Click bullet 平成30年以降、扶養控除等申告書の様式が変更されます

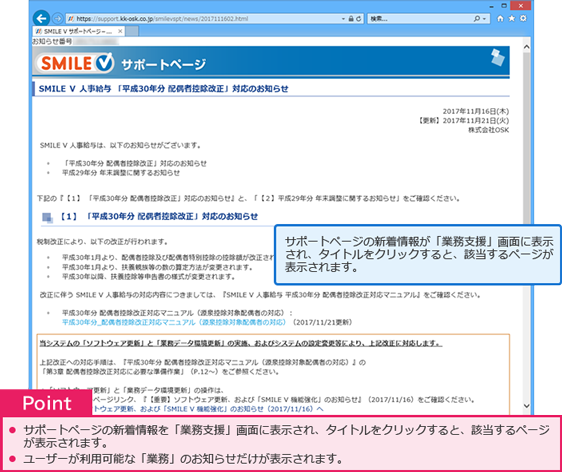pyautogui.click(x=149, y=276)
